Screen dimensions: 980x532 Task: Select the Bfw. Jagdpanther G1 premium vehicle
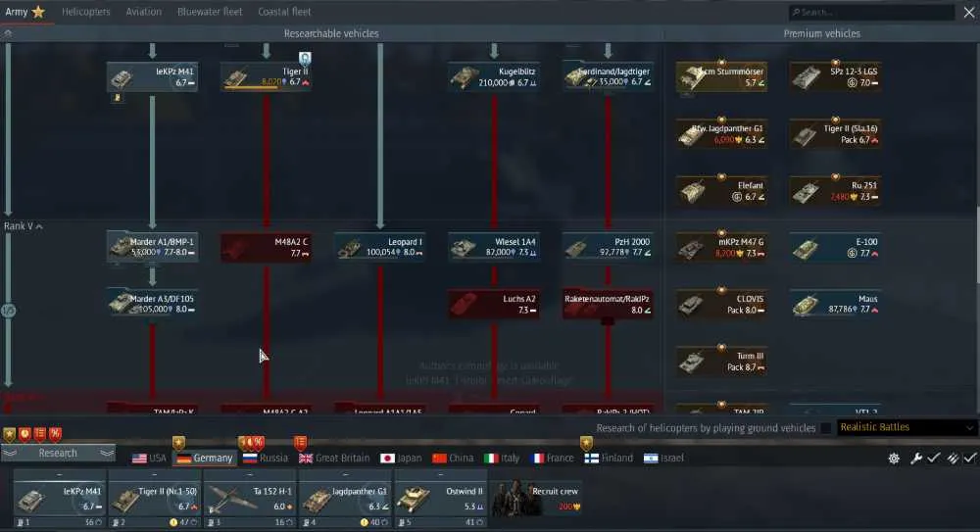coord(722,134)
